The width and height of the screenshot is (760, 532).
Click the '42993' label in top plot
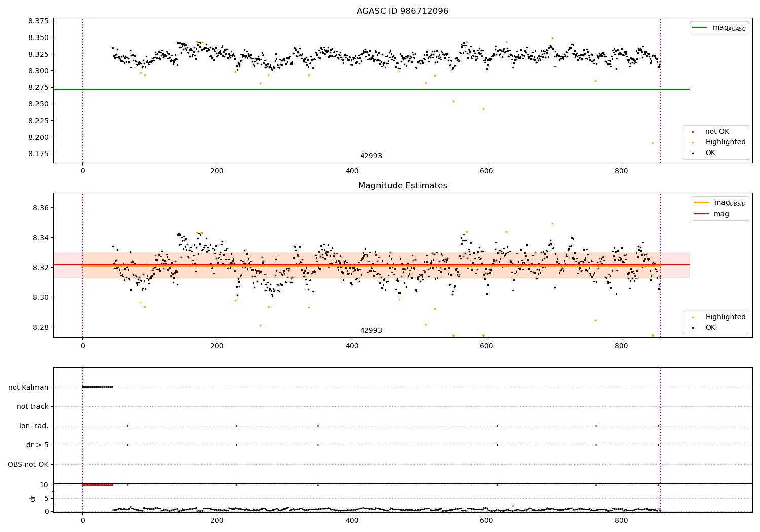pos(371,156)
